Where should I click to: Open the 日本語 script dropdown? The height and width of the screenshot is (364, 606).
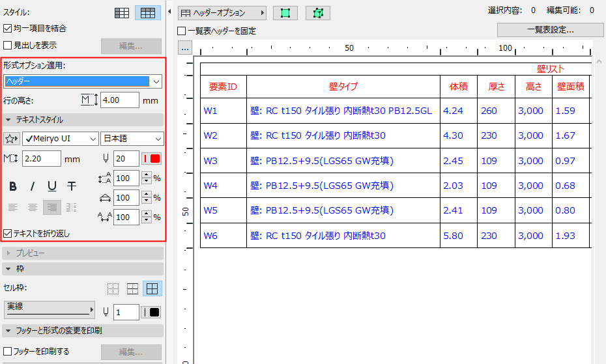(x=132, y=139)
